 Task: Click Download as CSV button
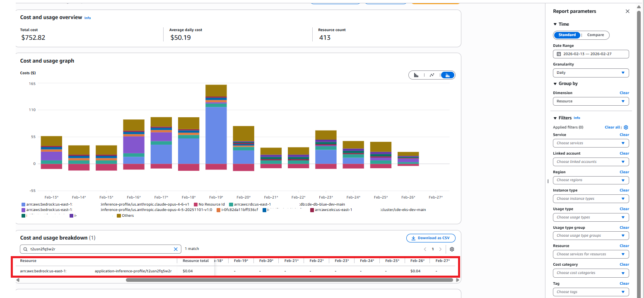(x=431, y=238)
